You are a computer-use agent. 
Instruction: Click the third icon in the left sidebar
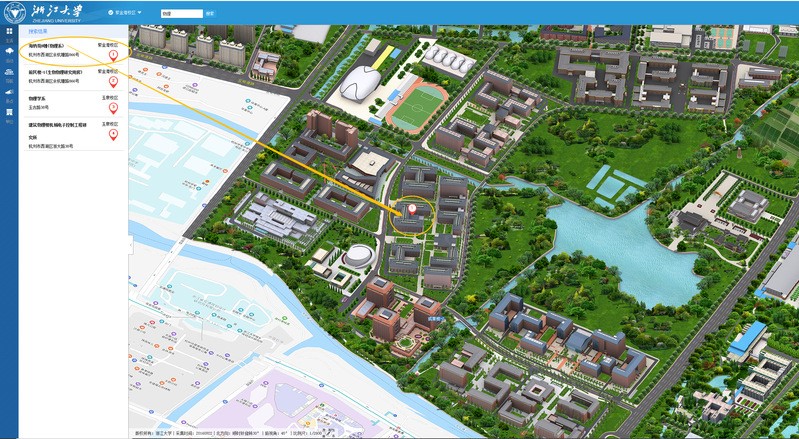(x=9, y=71)
